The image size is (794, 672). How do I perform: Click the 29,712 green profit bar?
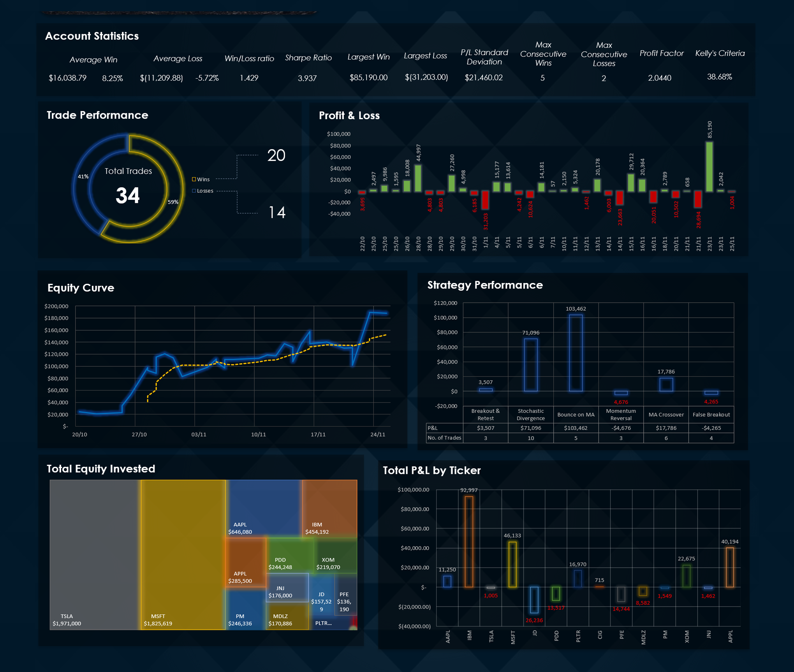tap(631, 183)
